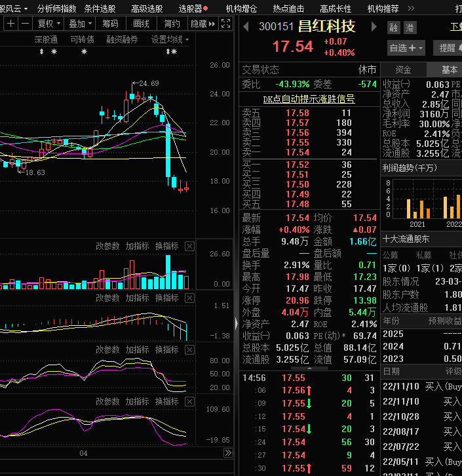Click the 04 month marker on time axis
This screenshot has height=476, width=462.
coord(83,453)
